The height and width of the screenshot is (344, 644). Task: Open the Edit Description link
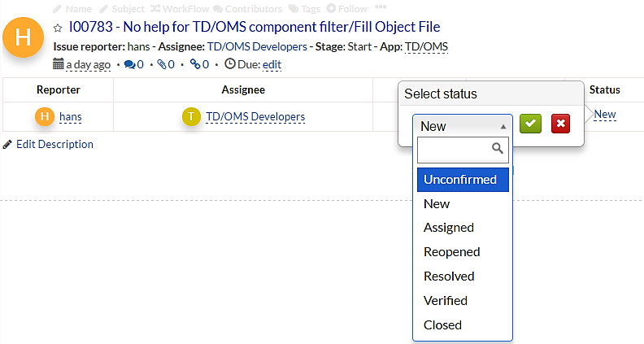click(x=54, y=145)
